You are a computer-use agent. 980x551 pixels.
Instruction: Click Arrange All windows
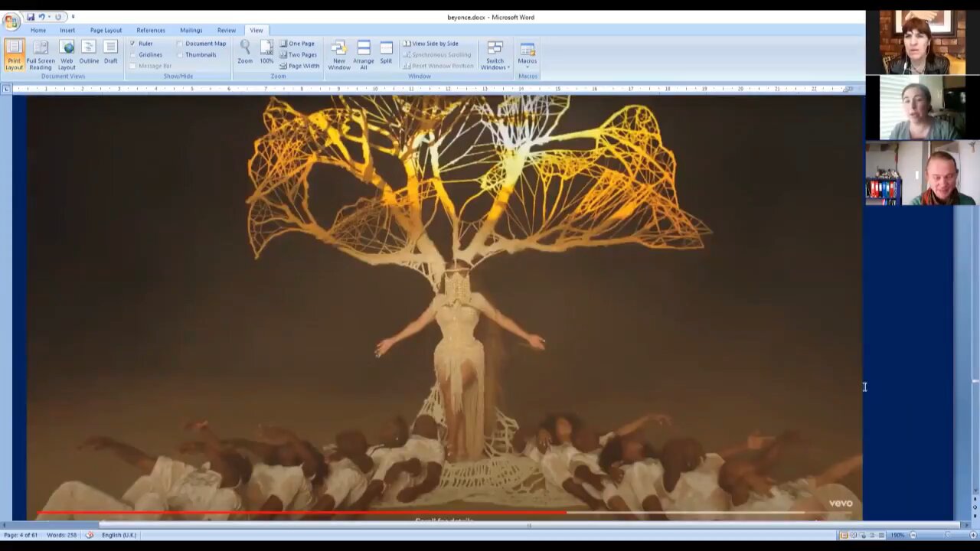(364, 55)
